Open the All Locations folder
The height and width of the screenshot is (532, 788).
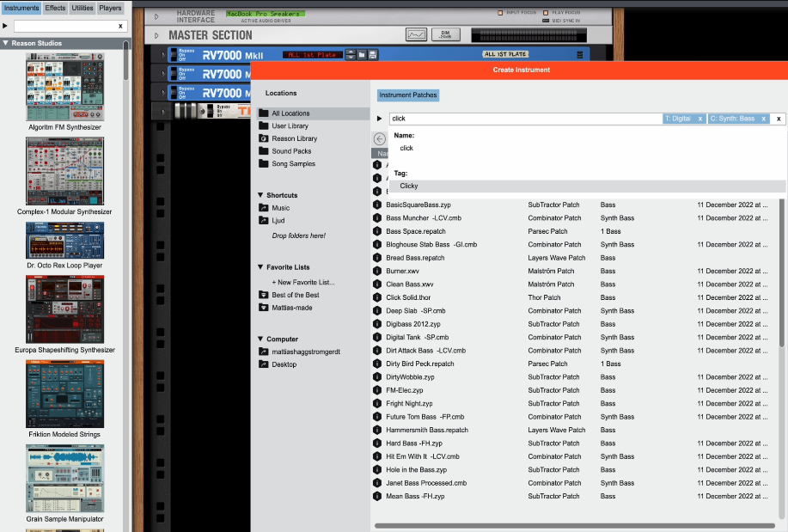[313, 113]
